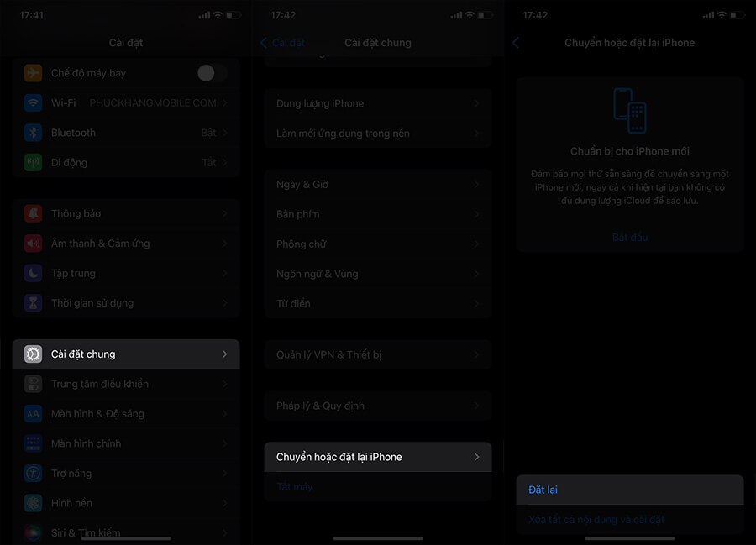Go back using Cài đặt back button

283,43
